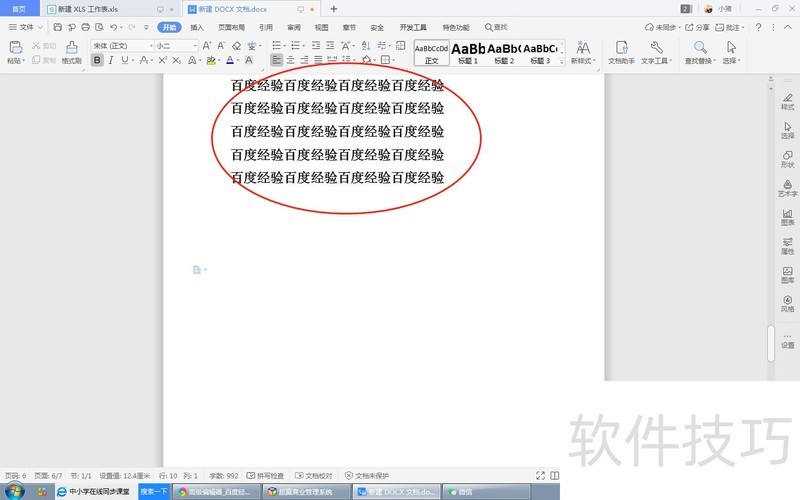Click the Clear Formatting eraser icon
This screenshot has width=800, height=500.
coord(236,46)
